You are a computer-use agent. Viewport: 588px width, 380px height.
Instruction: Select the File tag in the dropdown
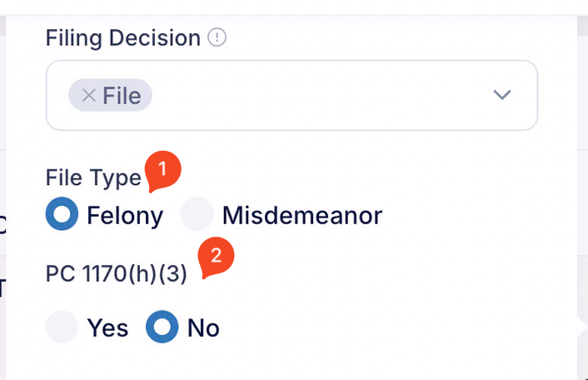tap(110, 95)
